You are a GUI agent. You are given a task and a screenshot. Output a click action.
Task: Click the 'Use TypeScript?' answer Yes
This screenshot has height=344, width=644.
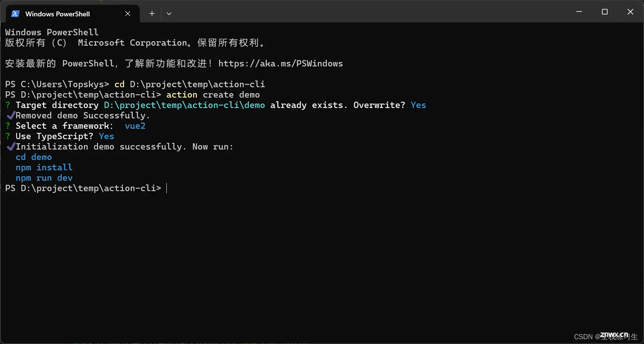coord(106,136)
